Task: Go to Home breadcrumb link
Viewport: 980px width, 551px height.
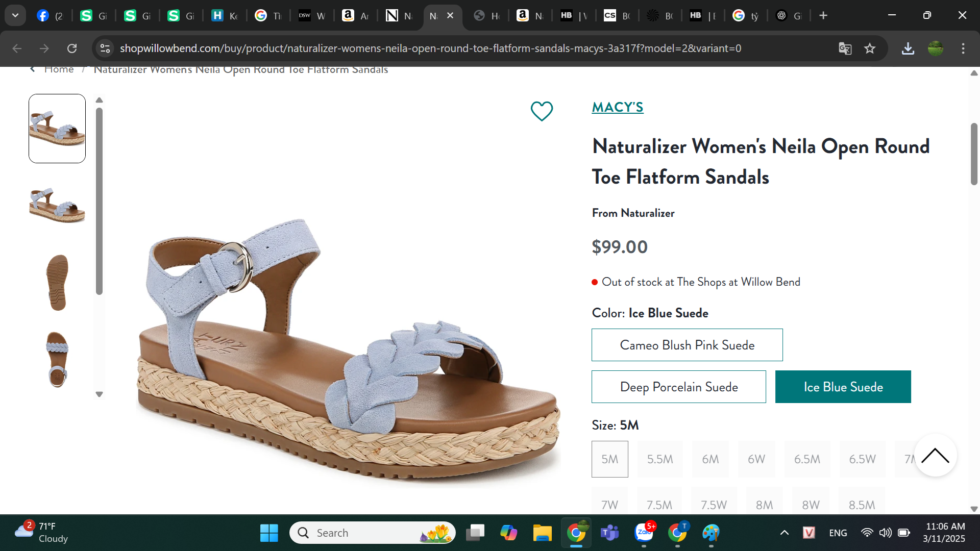Action: click(59, 69)
